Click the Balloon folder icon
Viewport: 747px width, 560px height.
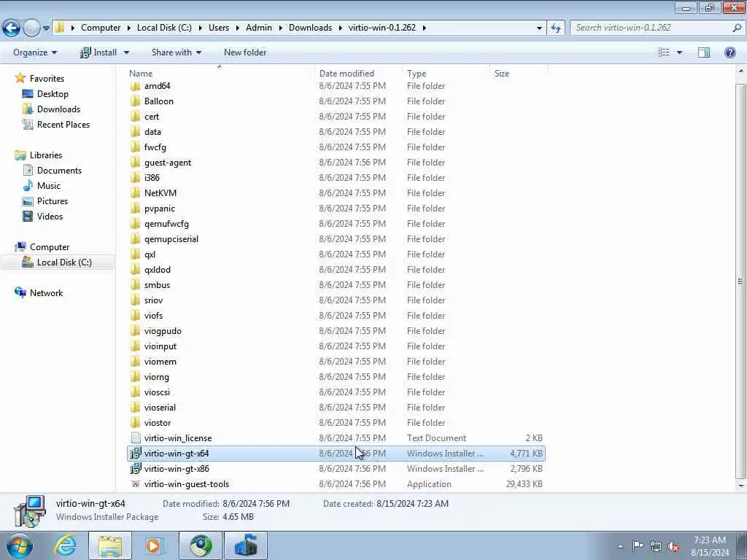(x=135, y=101)
